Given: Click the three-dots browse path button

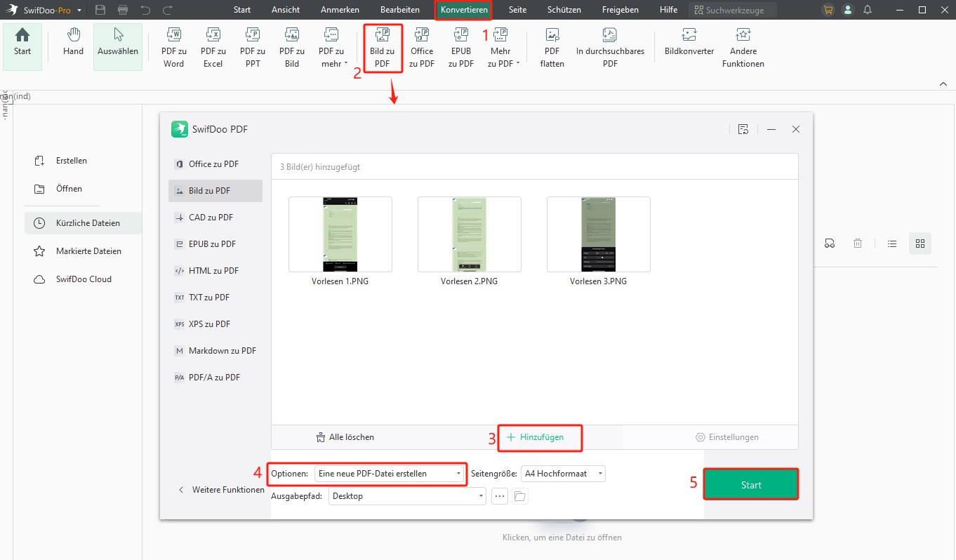Looking at the screenshot, I should coord(500,496).
